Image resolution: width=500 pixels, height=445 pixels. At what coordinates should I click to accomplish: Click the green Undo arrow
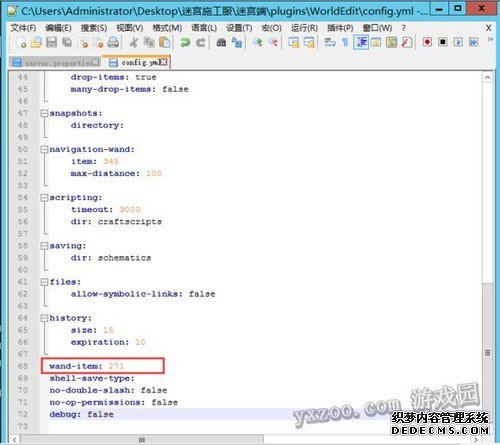[185, 42]
